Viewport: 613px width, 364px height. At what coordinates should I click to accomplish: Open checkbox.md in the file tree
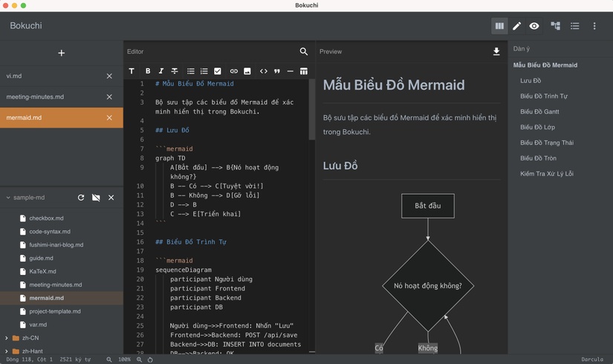click(x=62, y=218)
